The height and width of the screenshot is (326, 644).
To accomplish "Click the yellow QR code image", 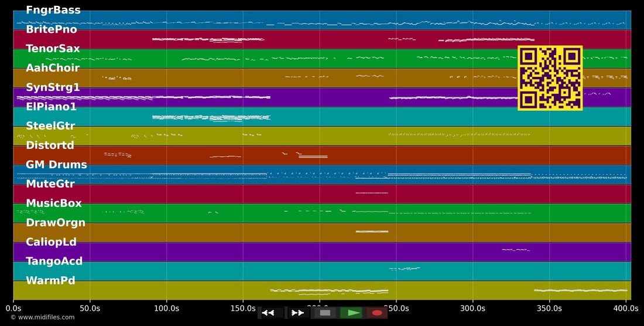I will 550,78.
